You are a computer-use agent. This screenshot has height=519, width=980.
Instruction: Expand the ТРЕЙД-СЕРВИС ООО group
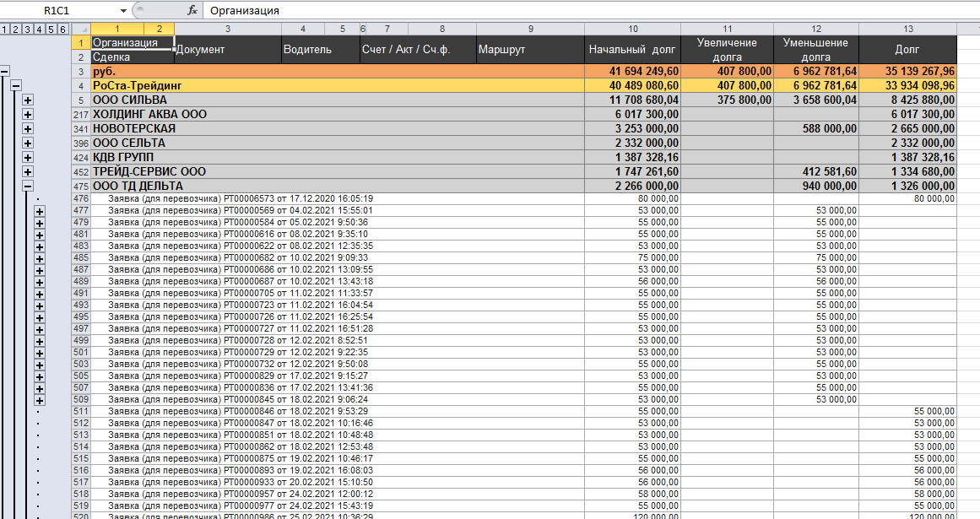coord(28,172)
